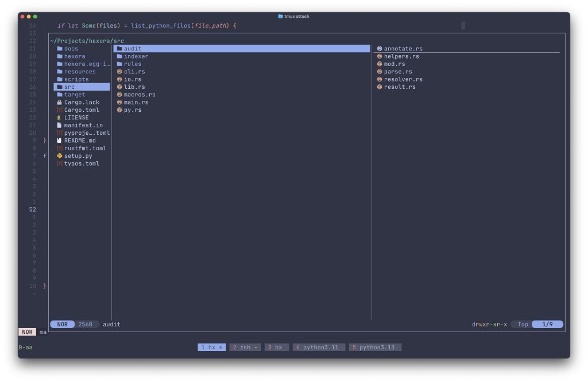Click the TOML icon beside Cargo.toml
The image size is (588, 382).
coord(60,110)
